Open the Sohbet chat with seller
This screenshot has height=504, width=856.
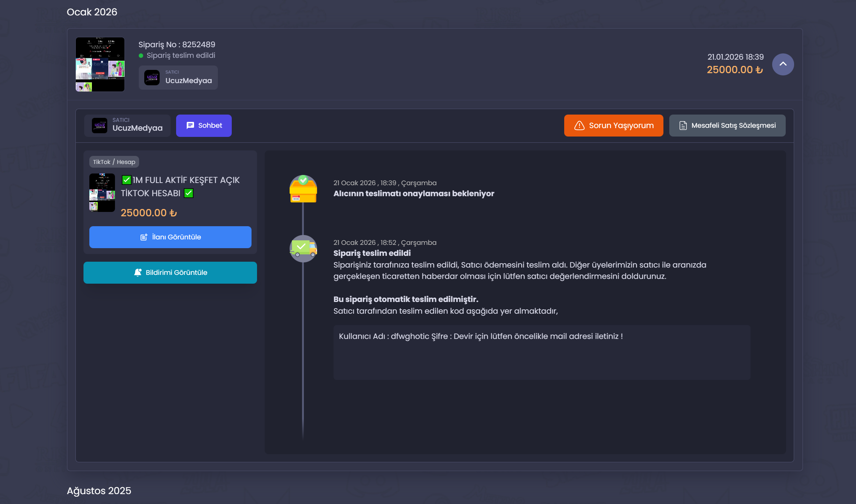[204, 126]
